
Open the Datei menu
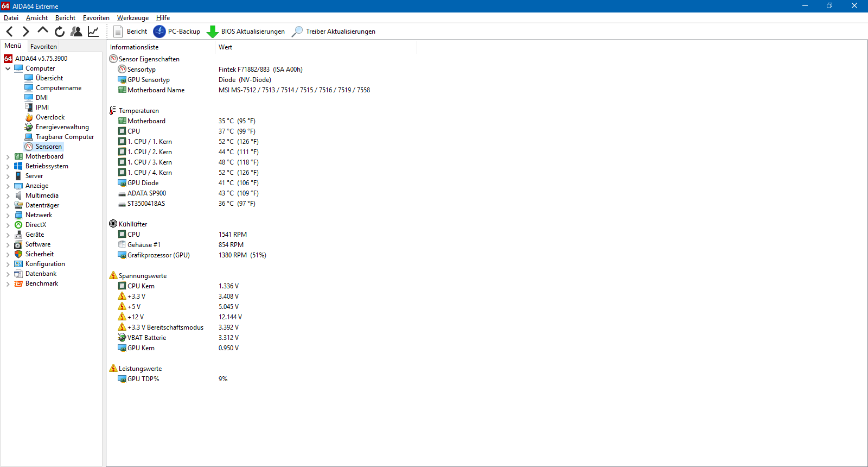tap(11, 18)
